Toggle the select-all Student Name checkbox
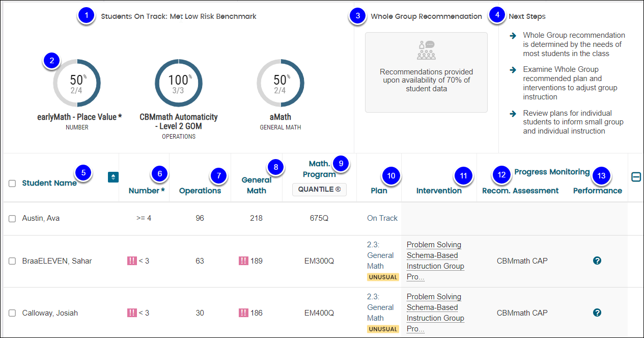Image resolution: width=644 pixels, height=338 pixels. (12, 184)
